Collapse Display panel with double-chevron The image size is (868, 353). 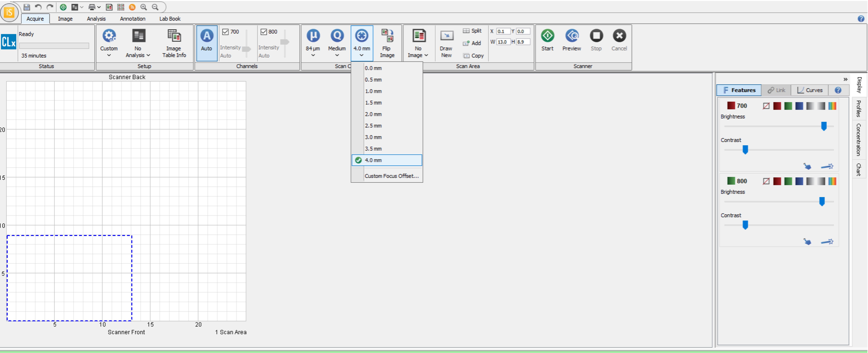pyautogui.click(x=845, y=80)
